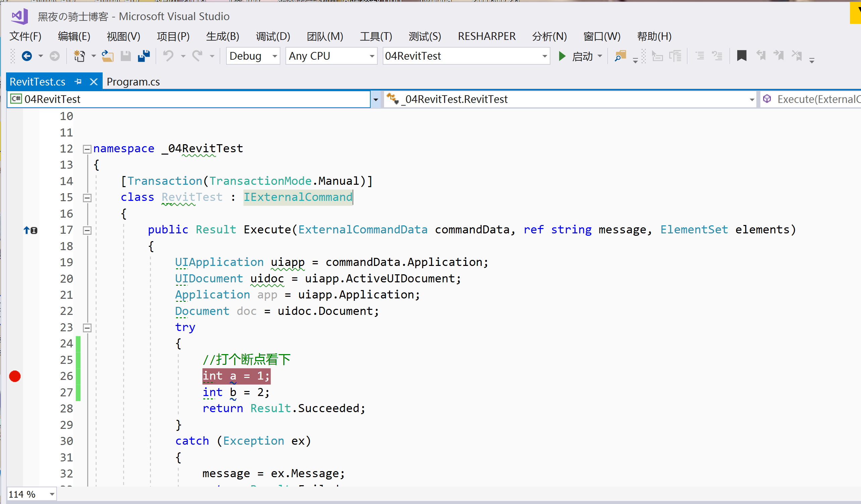This screenshot has height=504, width=861.
Task: Remove the red breakpoint on line 26
Action: 15,376
